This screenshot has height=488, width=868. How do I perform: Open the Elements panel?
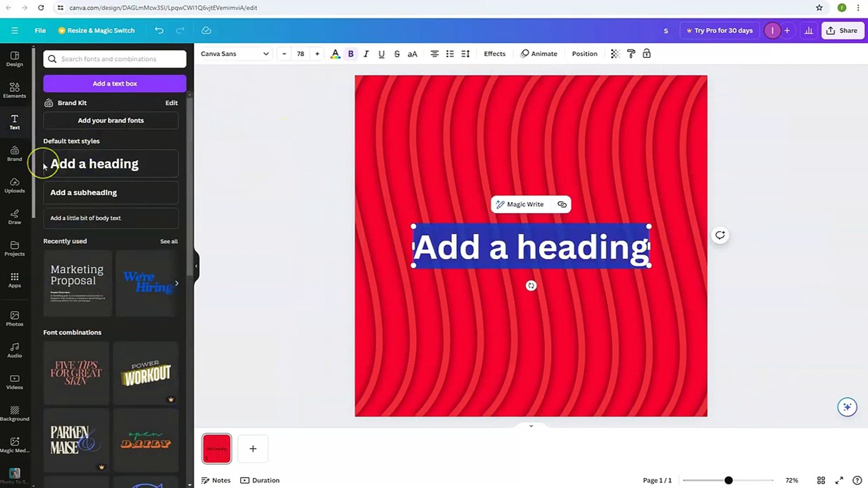[14, 90]
